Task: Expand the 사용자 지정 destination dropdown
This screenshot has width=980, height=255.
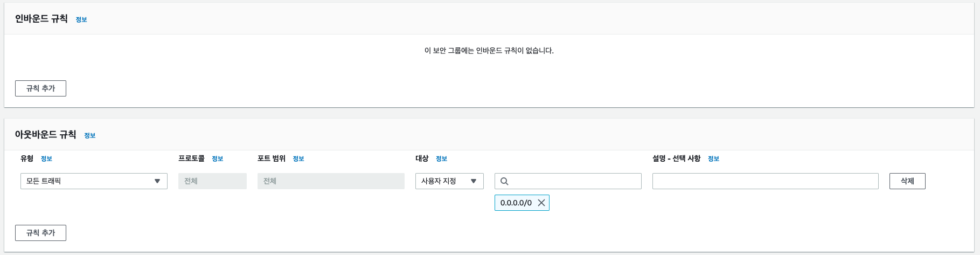Action: [x=449, y=181]
